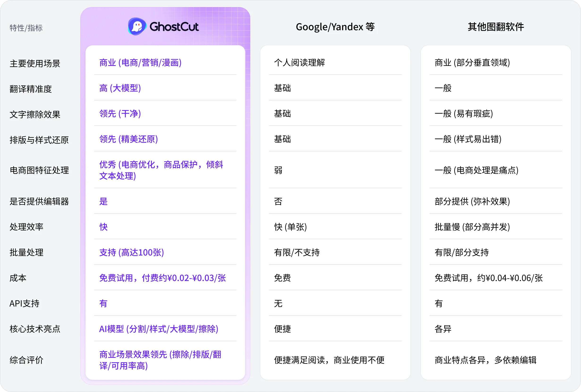Select '商业 (部分垂直领域)' cell
The image size is (581, 392).
pos(473,63)
